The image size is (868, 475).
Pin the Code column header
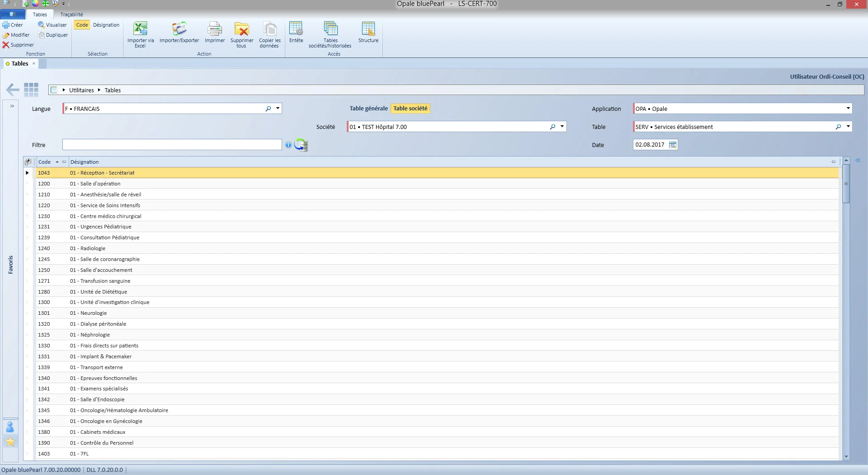[64, 161]
